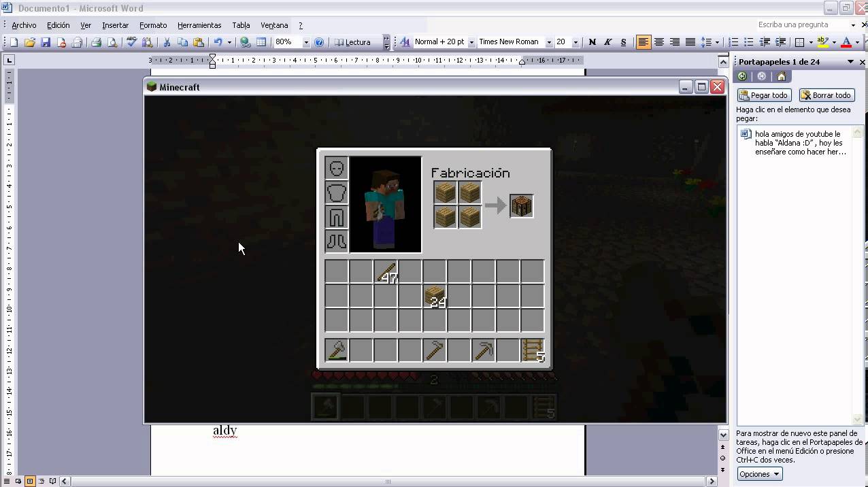Open the Herramientas menu
The height and width of the screenshot is (487, 868).
coord(199,25)
